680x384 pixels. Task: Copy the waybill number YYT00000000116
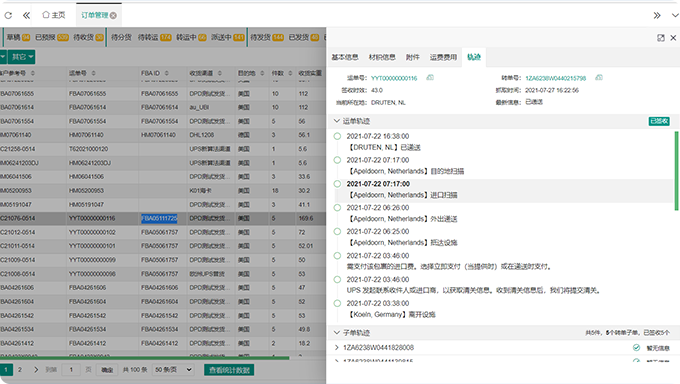tap(430, 78)
